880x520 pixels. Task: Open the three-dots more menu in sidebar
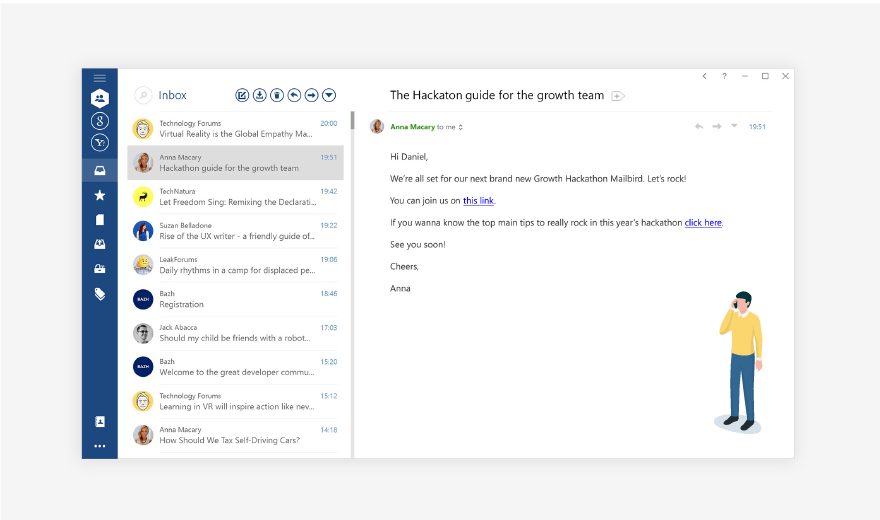pos(99,446)
